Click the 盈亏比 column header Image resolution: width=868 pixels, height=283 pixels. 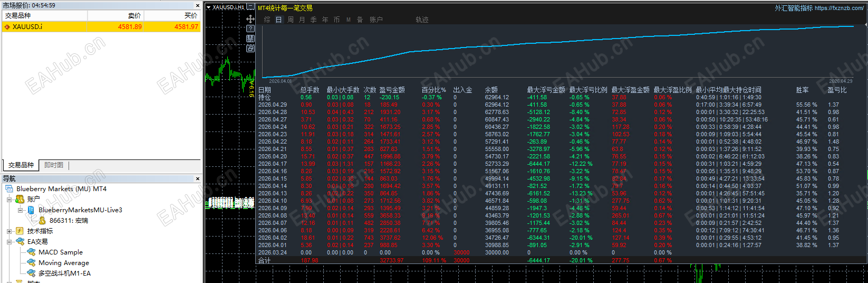pos(837,90)
